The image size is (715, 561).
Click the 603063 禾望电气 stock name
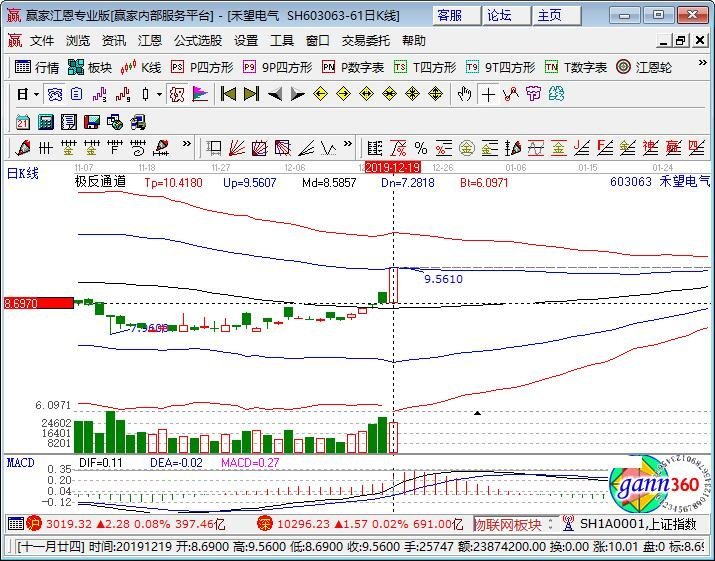point(659,182)
